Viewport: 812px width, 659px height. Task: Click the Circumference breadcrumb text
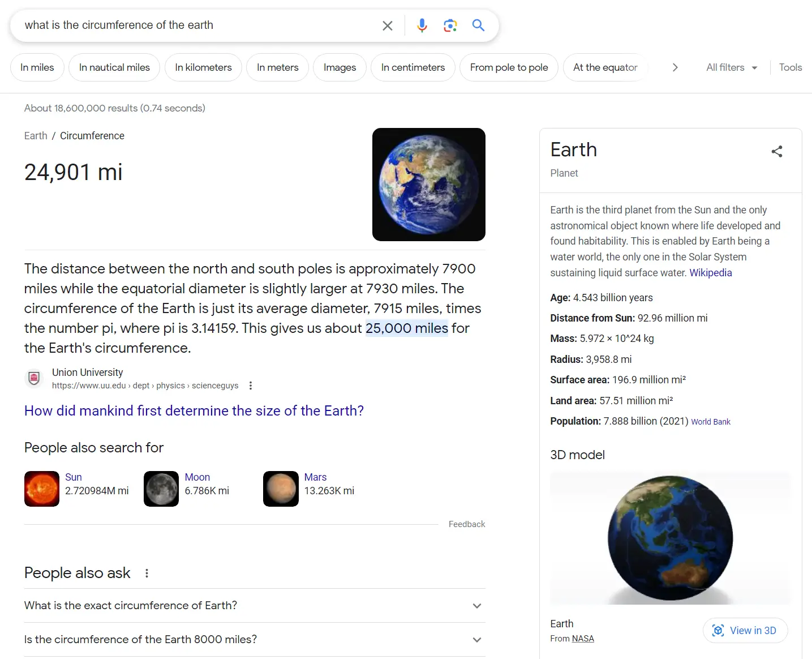(92, 136)
